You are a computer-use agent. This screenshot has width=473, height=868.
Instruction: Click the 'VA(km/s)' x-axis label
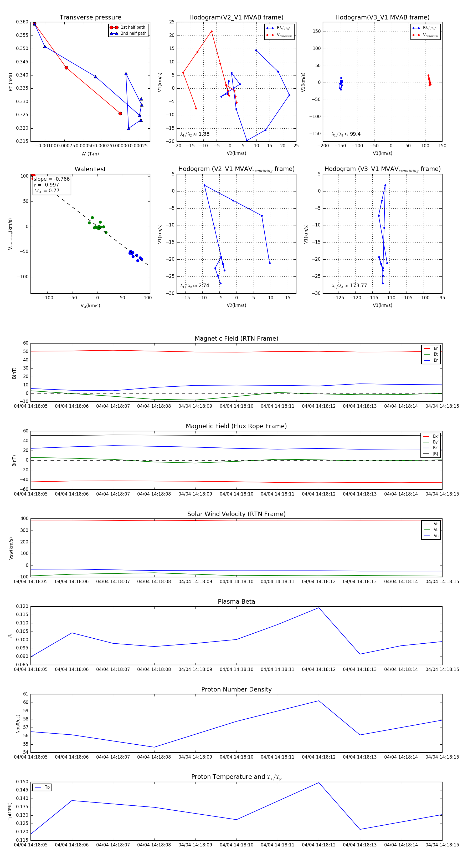click(x=90, y=306)
